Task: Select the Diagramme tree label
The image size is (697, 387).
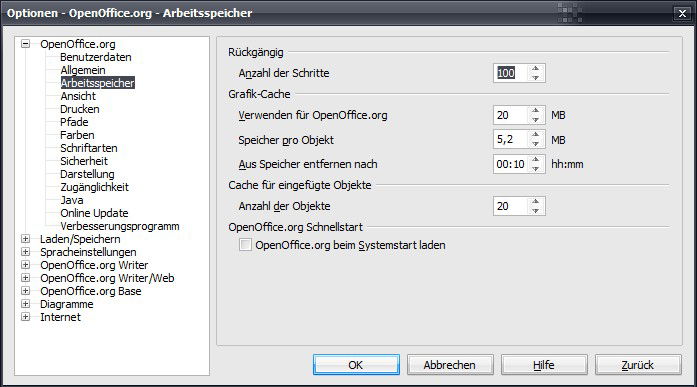Action: pos(67,304)
